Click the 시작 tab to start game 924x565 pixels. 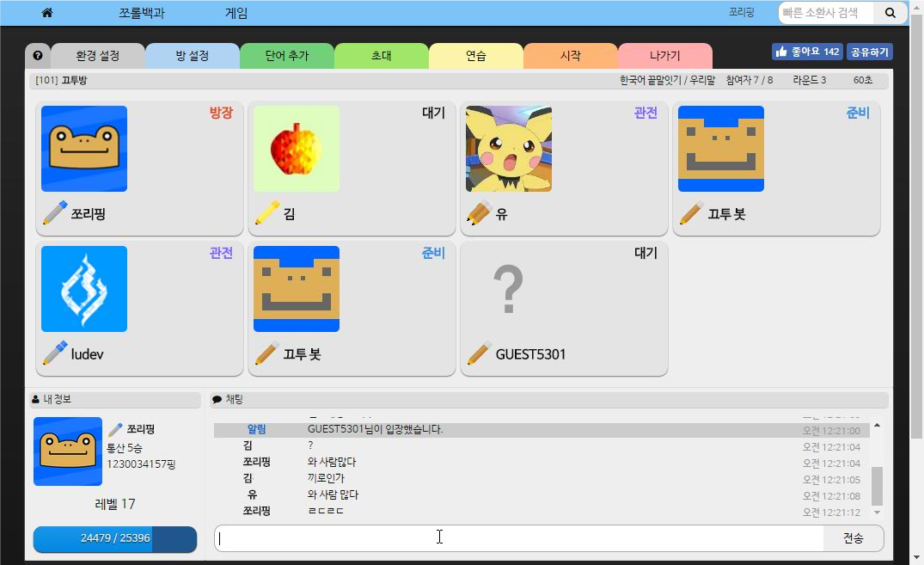click(x=570, y=56)
